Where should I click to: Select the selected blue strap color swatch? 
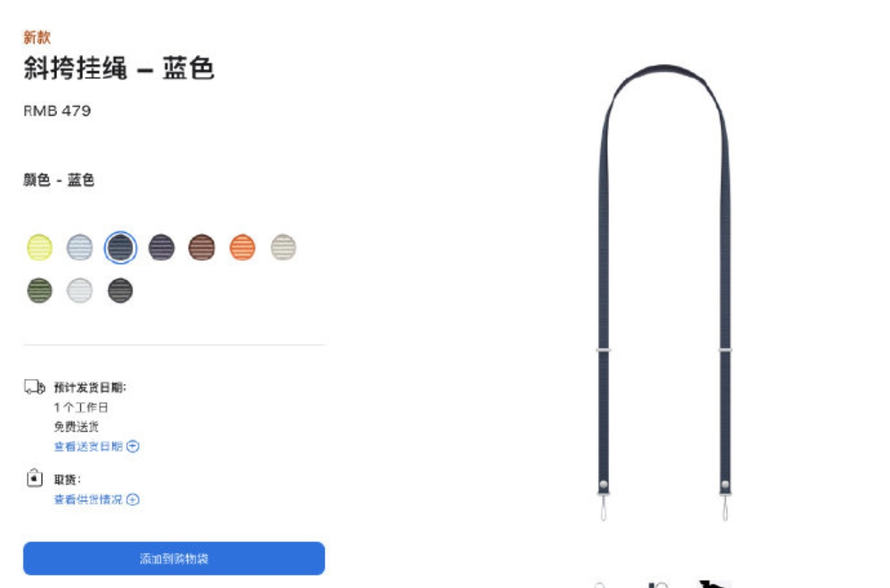click(120, 248)
